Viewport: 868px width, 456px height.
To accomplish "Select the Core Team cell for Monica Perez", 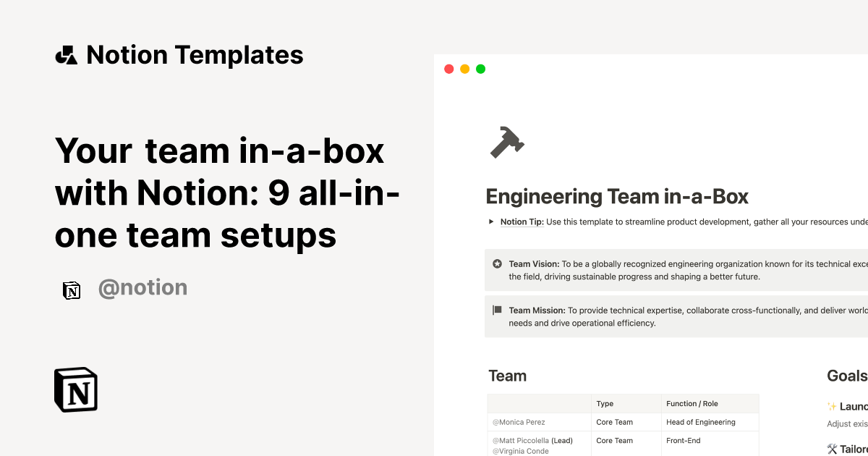I will tap(614, 421).
